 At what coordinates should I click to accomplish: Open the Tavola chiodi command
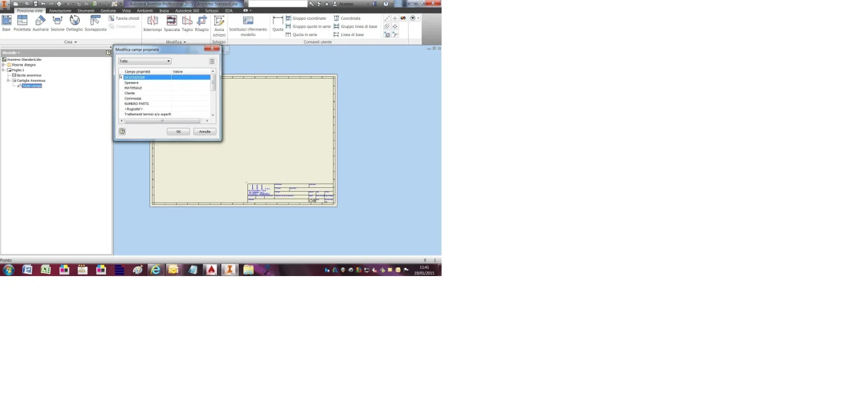pyautogui.click(x=124, y=19)
